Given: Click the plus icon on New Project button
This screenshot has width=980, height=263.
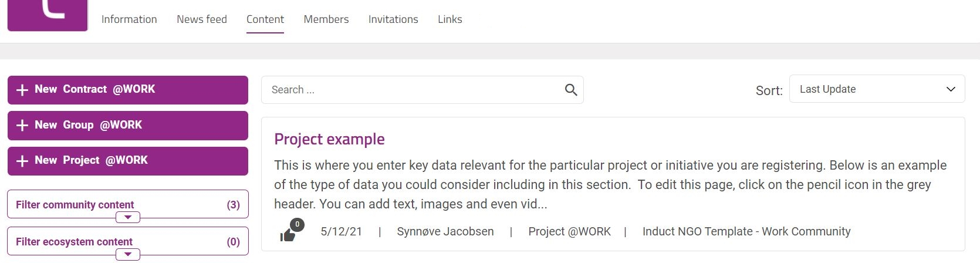Looking at the screenshot, I should point(22,161).
